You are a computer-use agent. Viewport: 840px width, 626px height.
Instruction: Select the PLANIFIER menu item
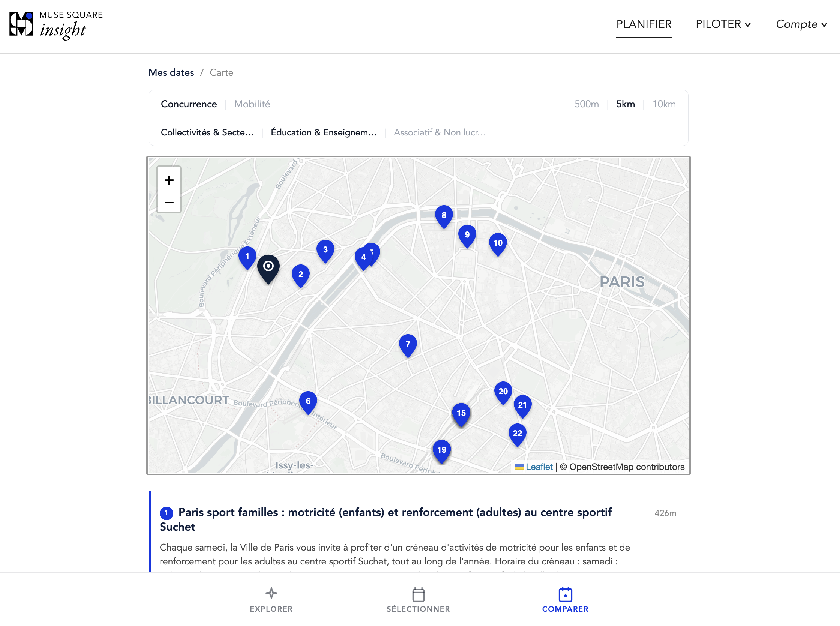[x=643, y=24]
